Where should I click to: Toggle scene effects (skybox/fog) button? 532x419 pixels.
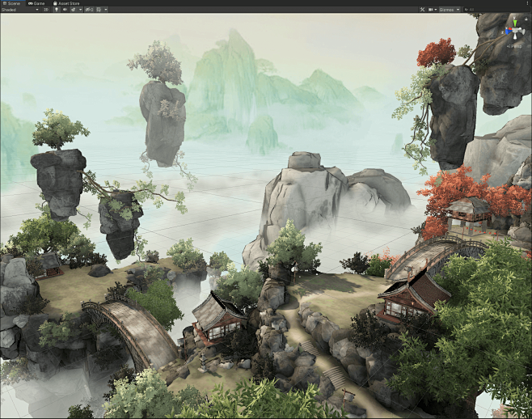click(73, 10)
